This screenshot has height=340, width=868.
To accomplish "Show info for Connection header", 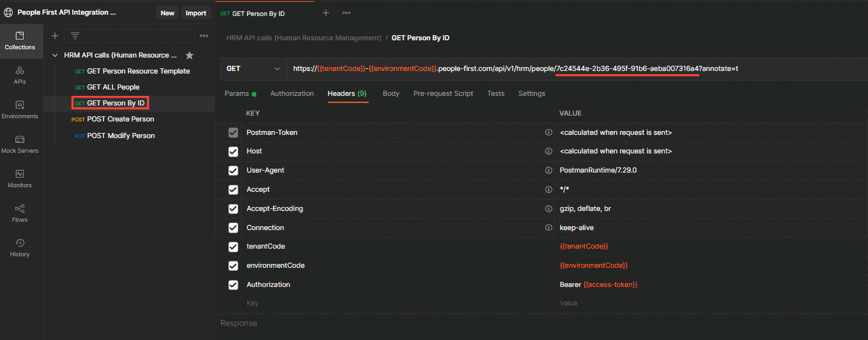I will click(x=548, y=228).
